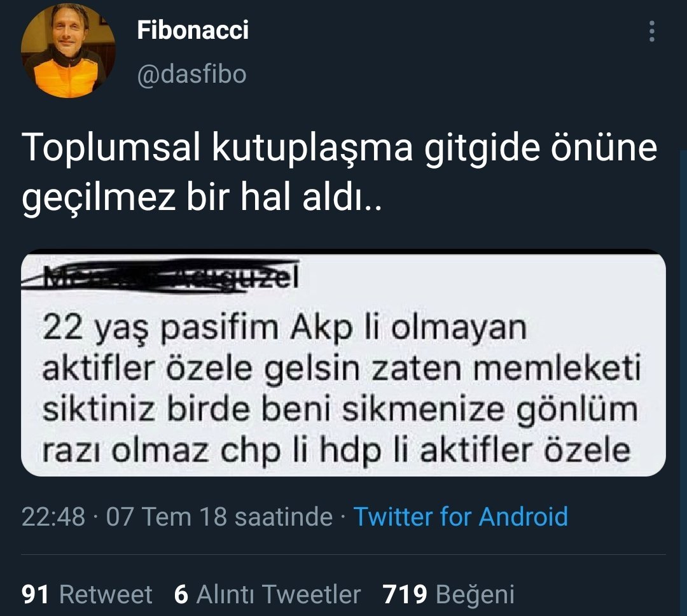Open the attached screenshot image

tap(343, 382)
